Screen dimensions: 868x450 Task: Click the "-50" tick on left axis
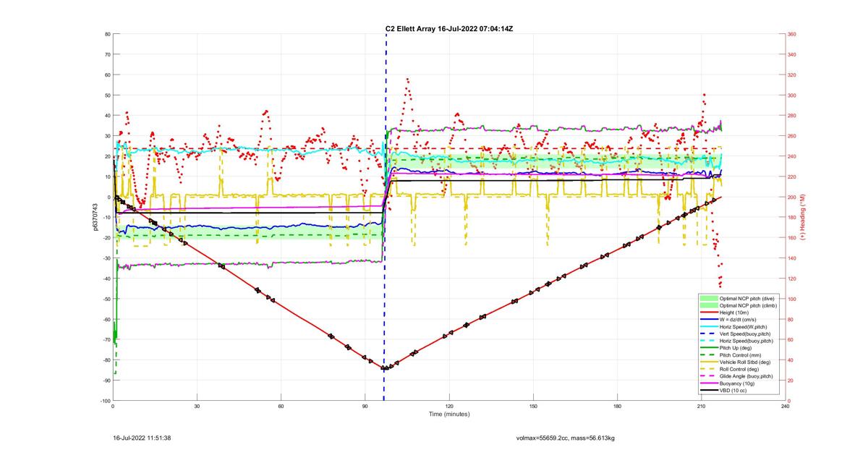pos(106,299)
